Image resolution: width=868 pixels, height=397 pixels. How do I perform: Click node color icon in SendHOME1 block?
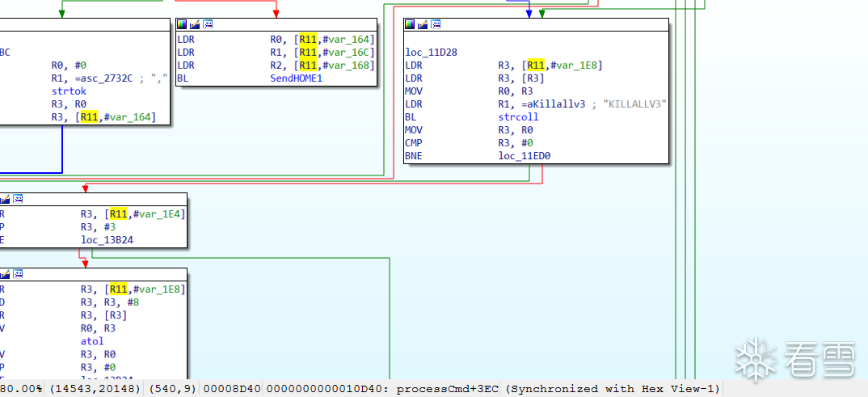182,24
